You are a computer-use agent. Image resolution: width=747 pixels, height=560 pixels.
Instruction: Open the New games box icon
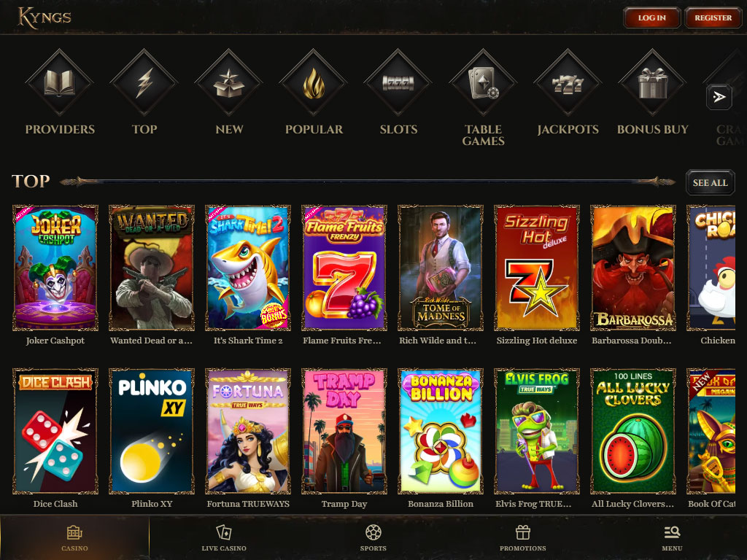click(x=229, y=83)
